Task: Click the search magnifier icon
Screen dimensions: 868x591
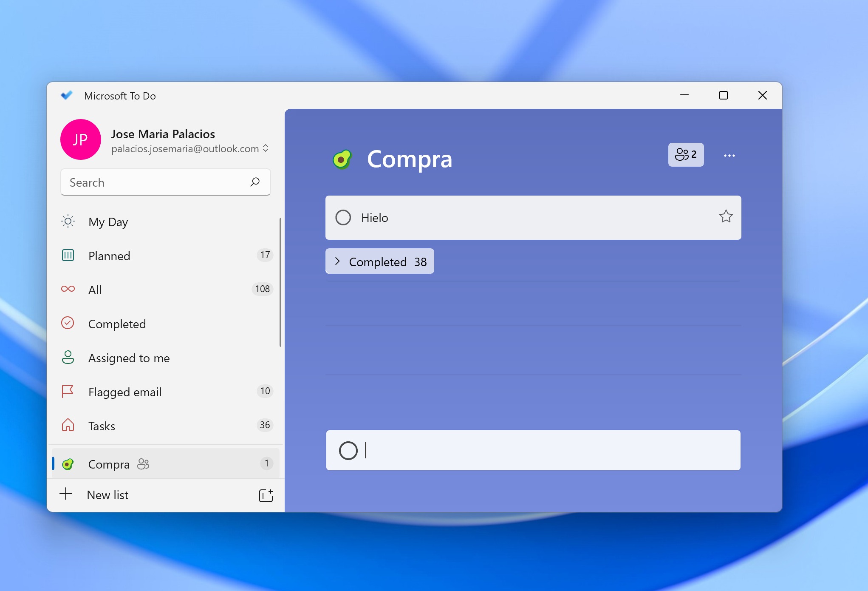Action: coord(255,182)
